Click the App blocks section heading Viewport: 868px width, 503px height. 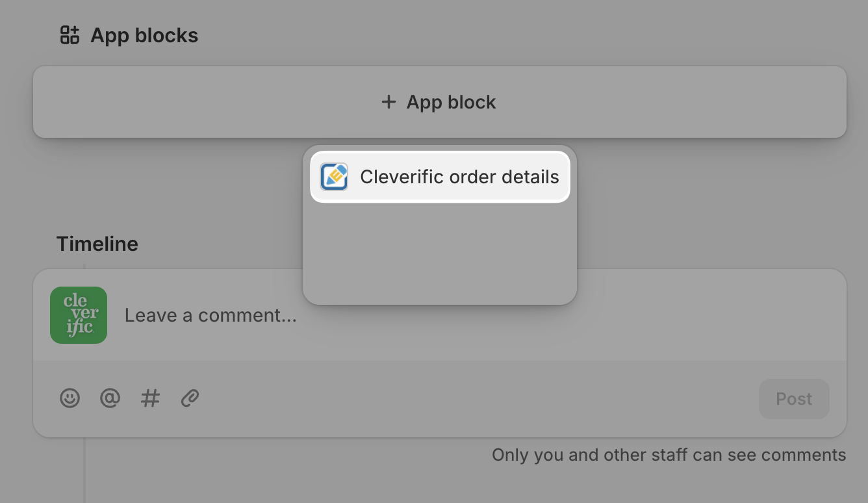tap(144, 35)
